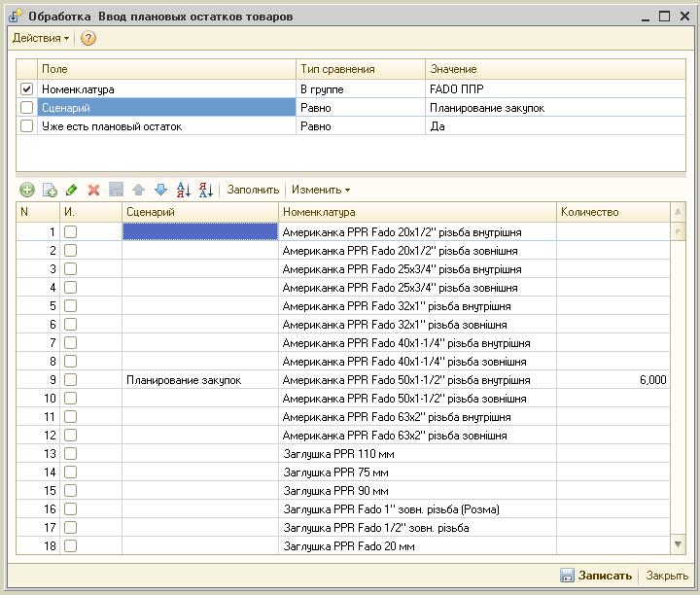Click the grey floppy-disk icon in the table toolbar
The image size is (700, 595).
click(116, 190)
